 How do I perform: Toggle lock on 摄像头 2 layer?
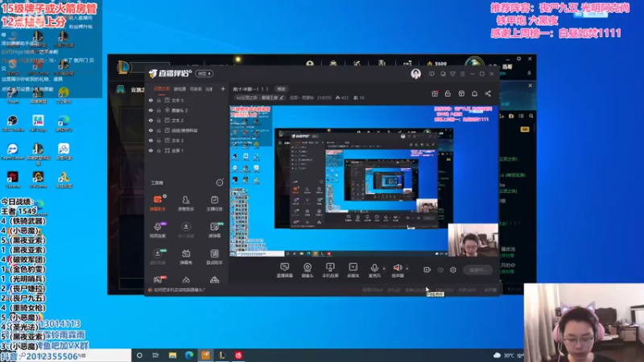click(x=159, y=110)
